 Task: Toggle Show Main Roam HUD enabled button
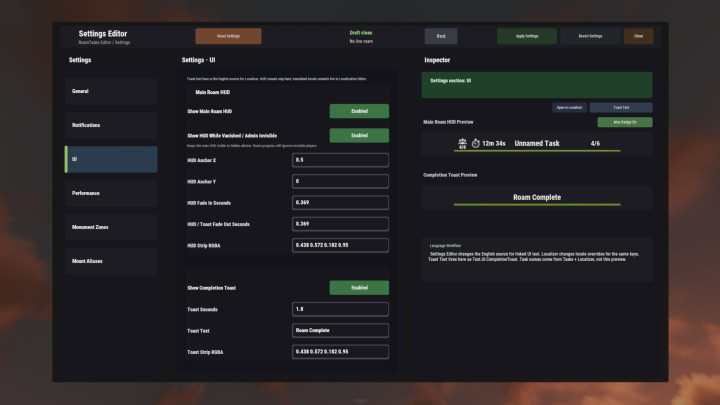coord(359,111)
